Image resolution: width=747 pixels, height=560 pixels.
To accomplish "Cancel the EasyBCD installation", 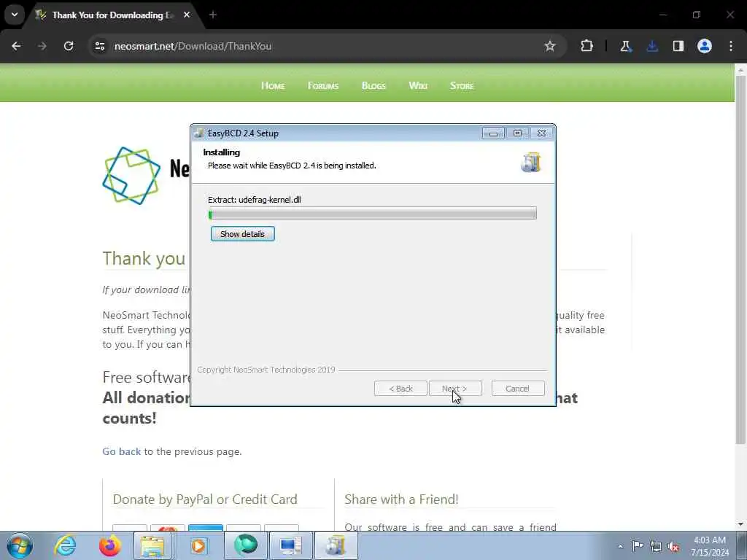I will [517, 389].
